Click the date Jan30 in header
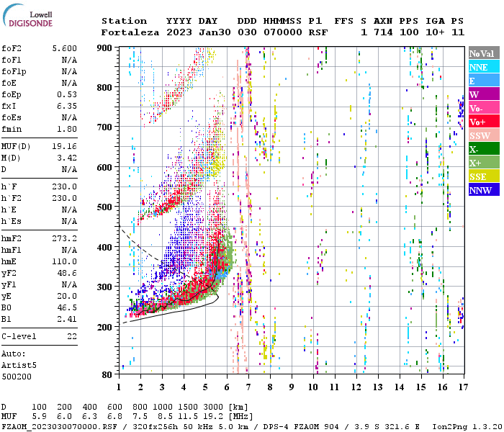Viewport: 504px width, 432px height. [215, 32]
